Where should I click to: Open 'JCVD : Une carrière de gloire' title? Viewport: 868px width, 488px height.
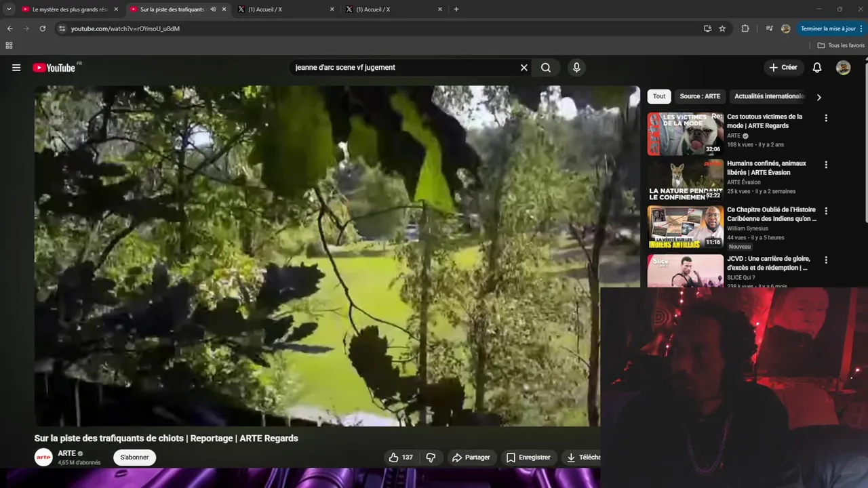768,263
